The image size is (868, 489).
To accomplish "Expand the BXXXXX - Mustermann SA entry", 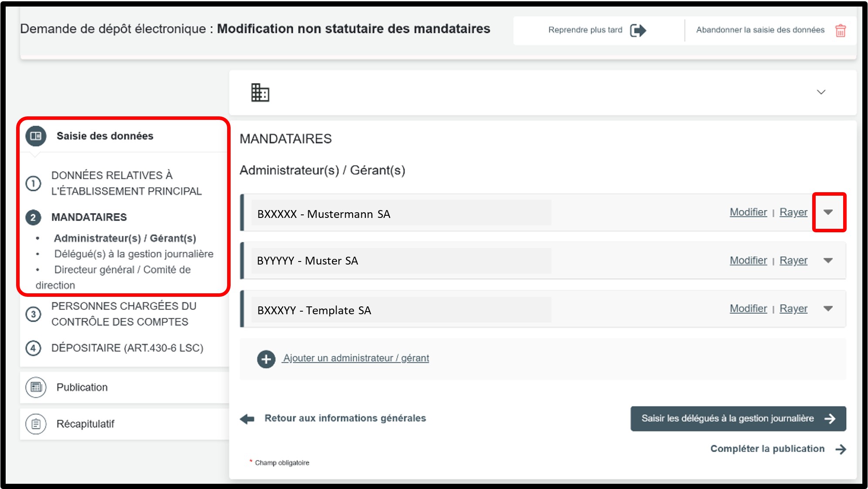I will point(828,212).
